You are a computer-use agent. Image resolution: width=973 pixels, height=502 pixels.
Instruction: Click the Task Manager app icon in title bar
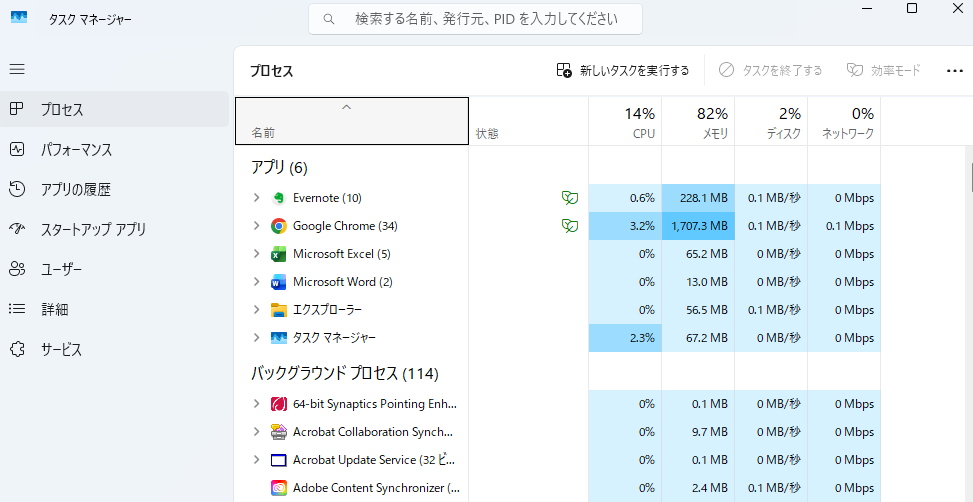(x=19, y=17)
